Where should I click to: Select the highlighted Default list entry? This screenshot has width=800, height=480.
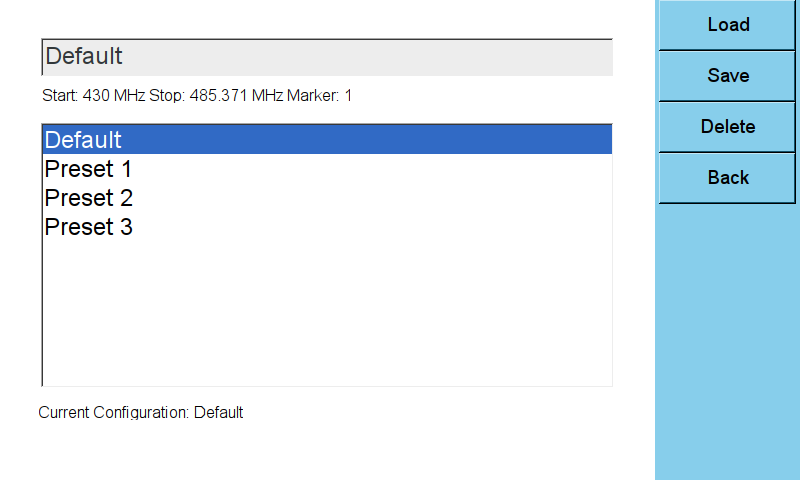pyautogui.click(x=327, y=140)
